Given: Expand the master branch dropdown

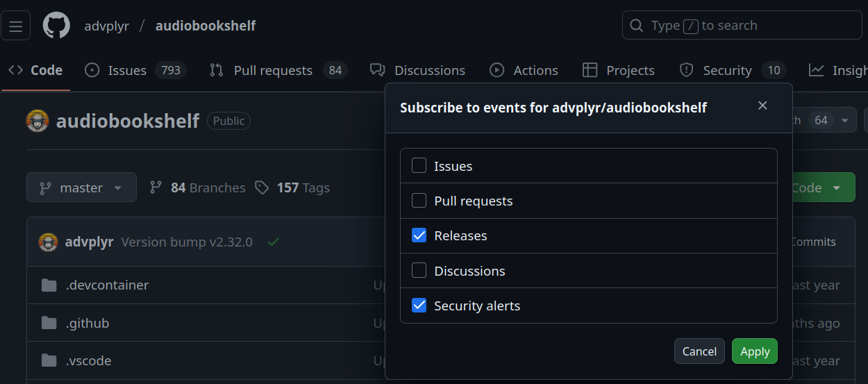Looking at the screenshot, I should pos(81,187).
